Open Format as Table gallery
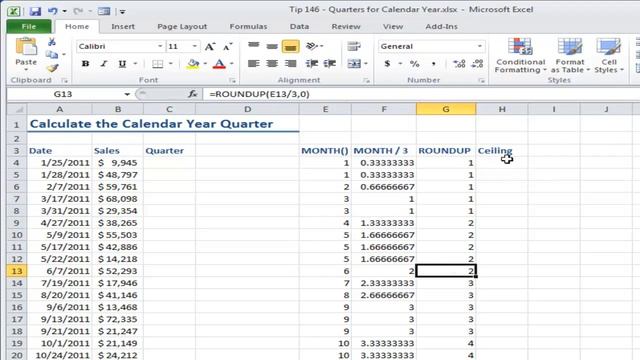640x360 pixels. (x=570, y=56)
